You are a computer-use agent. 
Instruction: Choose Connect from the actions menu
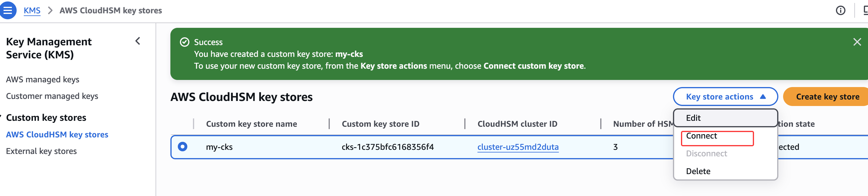point(701,136)
